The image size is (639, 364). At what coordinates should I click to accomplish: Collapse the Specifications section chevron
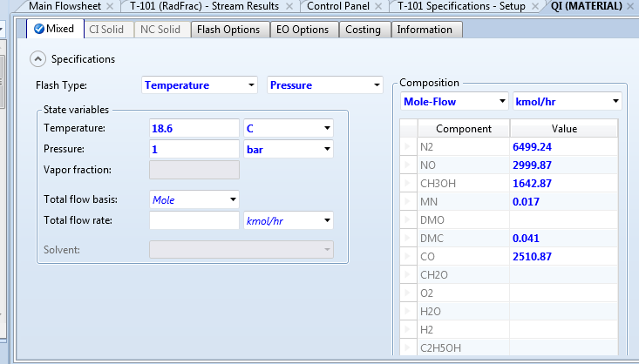37,59
